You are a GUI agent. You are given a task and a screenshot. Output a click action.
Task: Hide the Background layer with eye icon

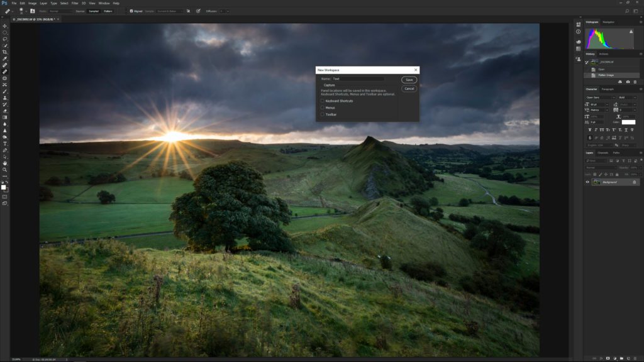click(x=587, y=182)
